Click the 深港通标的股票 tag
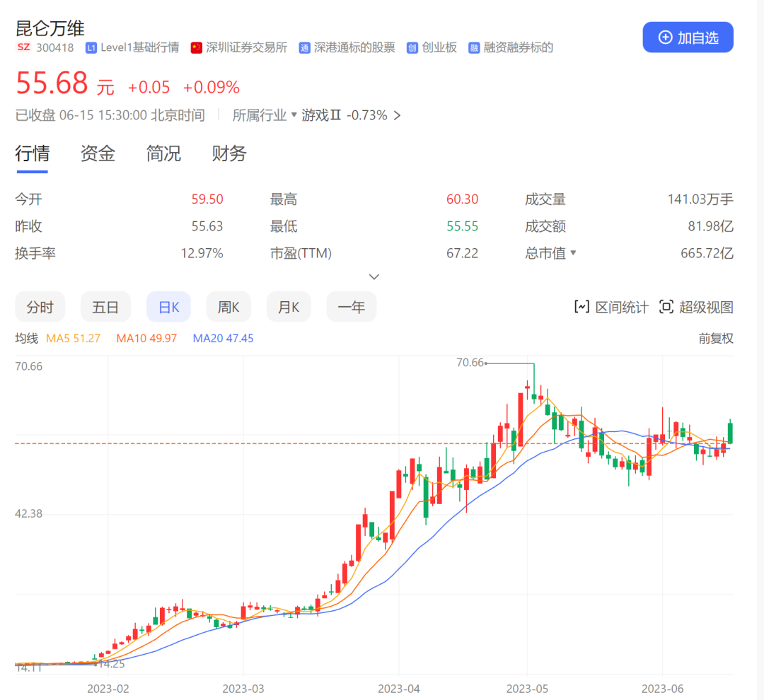 [x=354, y=48]
